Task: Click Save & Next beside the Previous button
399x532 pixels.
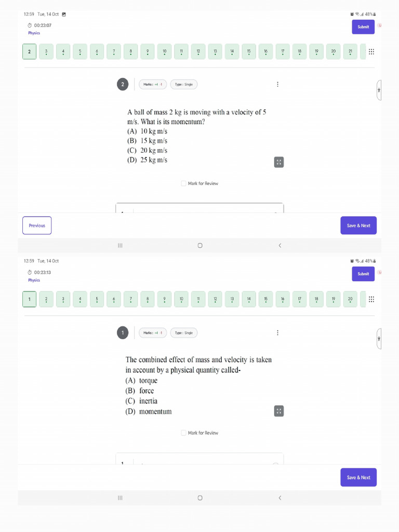Action: coord(358,225)
